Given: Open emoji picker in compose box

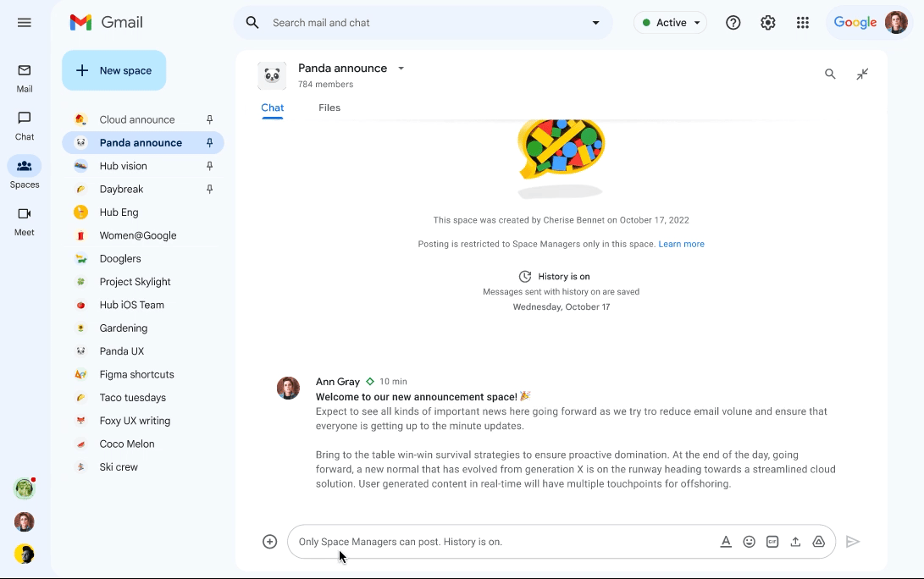Looking at the screenshot, I should coord(749,541).
